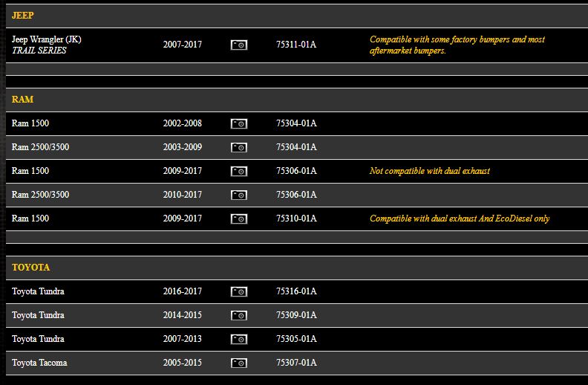Screen dimensions: 588x385
Task: Select the Jeep Wrangler (JK) model name
Action: pyautogui.click(x=47, y=39)
